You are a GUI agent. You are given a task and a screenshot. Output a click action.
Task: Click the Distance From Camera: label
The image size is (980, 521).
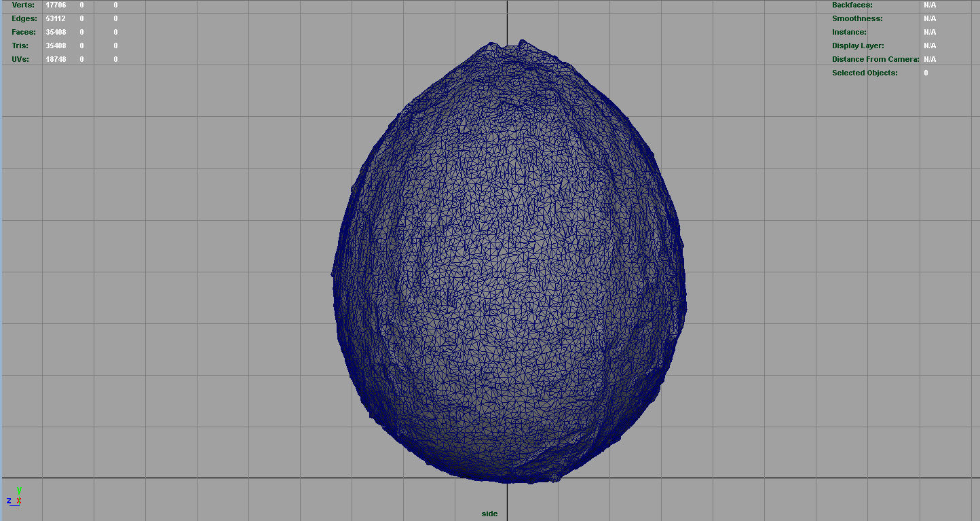tap(875, 59)
